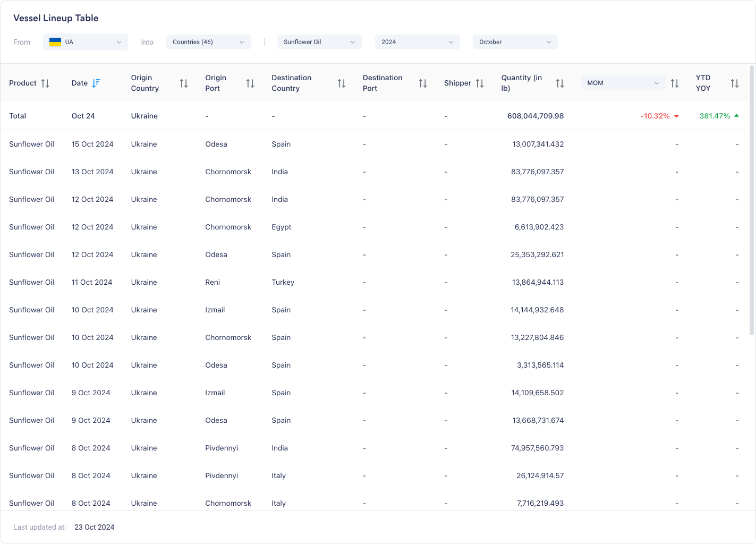756x544 pixels.
Task: Click the Quantity (in lb) header
Action: point(522,83)
